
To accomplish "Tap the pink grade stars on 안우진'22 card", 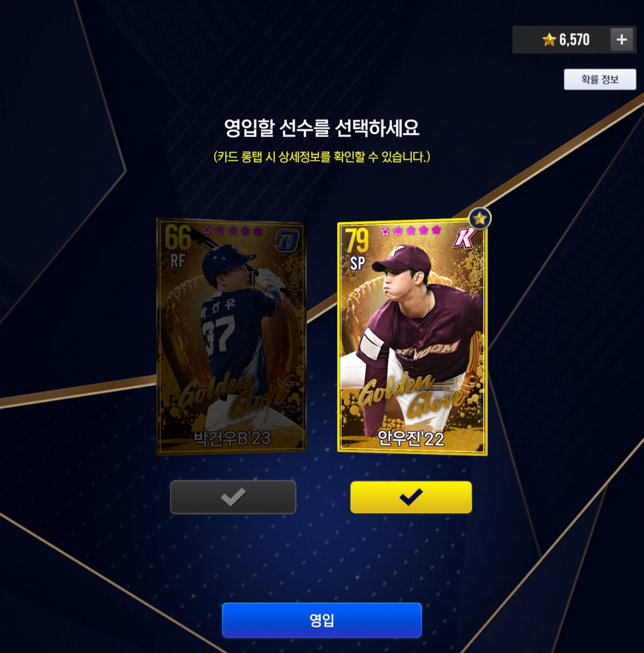I will coord(410,231).
